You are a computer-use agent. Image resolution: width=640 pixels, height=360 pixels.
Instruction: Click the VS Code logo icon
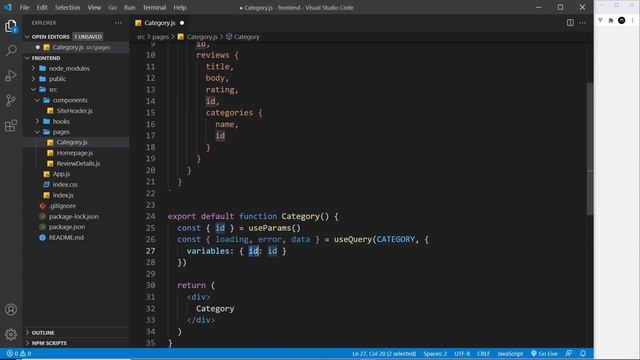[x=8, y=7]
